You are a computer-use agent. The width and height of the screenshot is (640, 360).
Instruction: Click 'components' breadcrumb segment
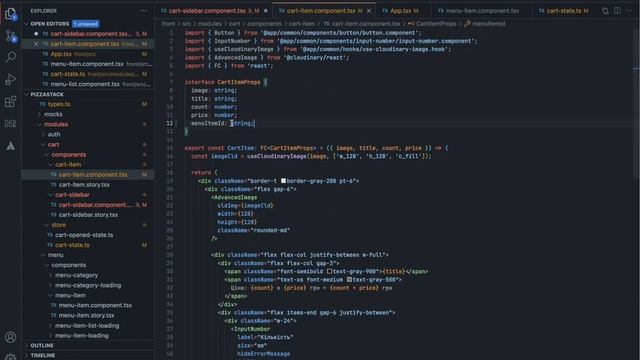[264, 24]
